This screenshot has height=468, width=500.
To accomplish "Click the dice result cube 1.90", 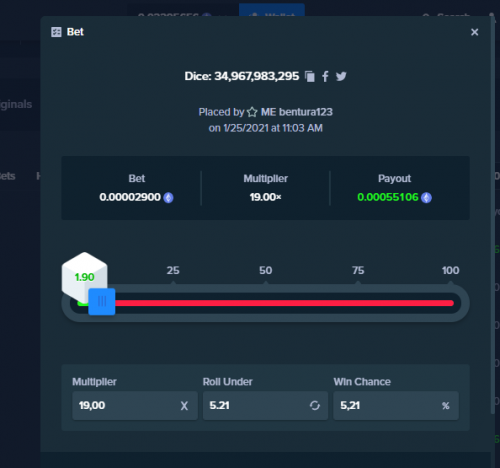I will point(84,277).
